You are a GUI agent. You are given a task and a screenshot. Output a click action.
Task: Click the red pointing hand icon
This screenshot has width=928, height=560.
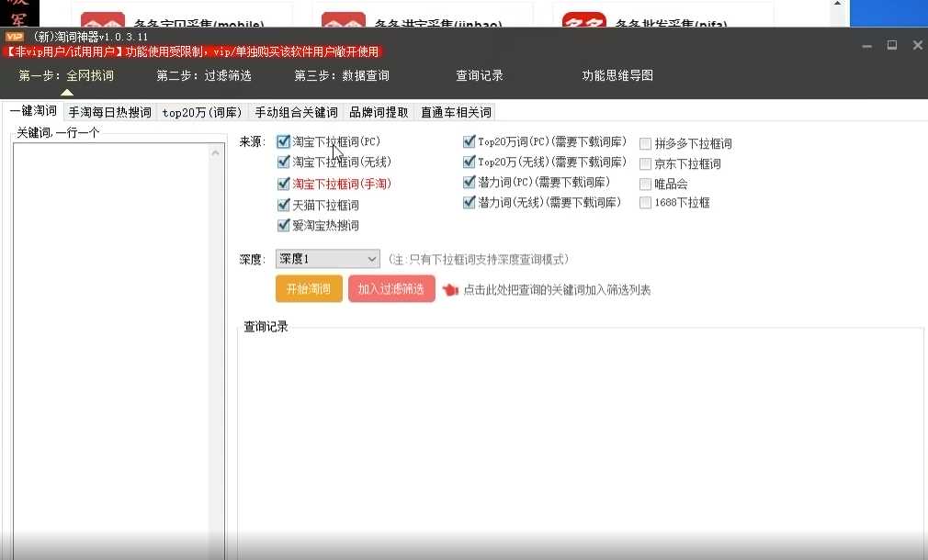(450, 290)
